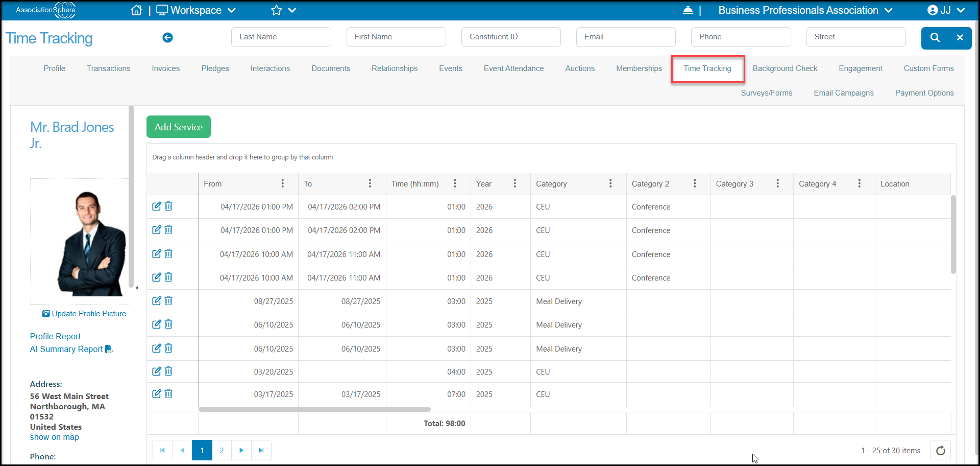Image resolution: width=980 pixels, height=466 pixels.
Task: Edit the 08/27/2025 Meal Delivery entry
Action: (157, 301)
